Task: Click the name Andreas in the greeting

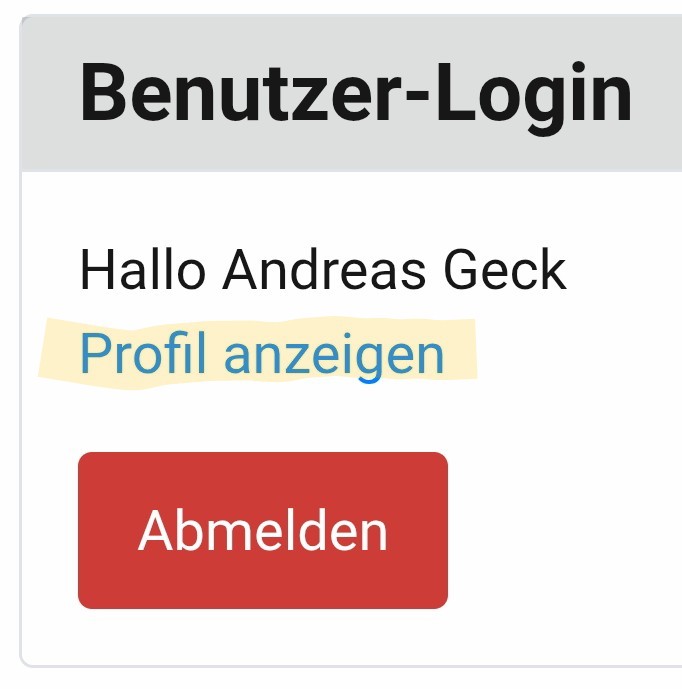Action: point(324,269)
